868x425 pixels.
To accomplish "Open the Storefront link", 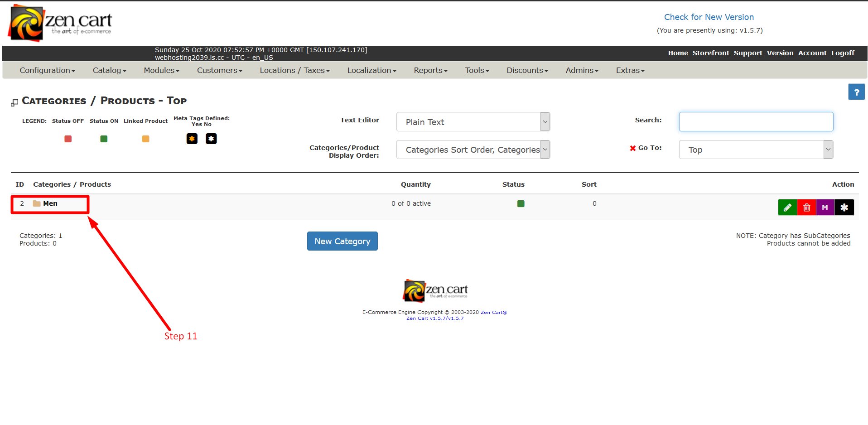I will coord(711,53).
